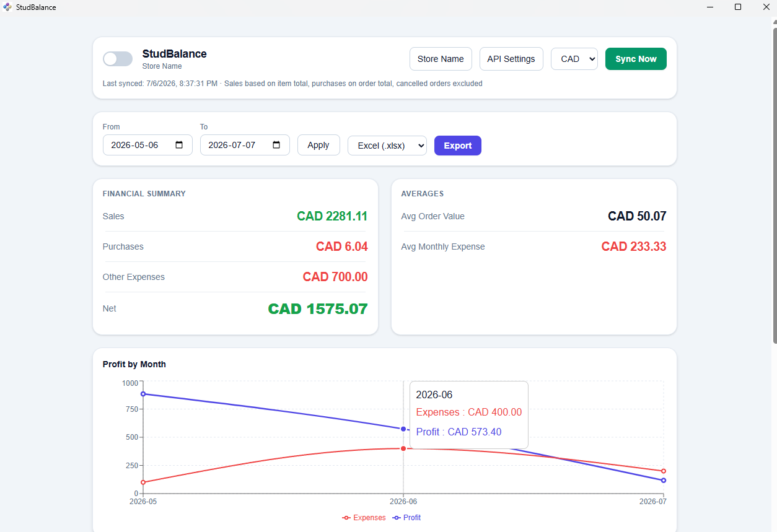
Task: Click the StudBalance app icon in title bar
Action: click(7, 7)
